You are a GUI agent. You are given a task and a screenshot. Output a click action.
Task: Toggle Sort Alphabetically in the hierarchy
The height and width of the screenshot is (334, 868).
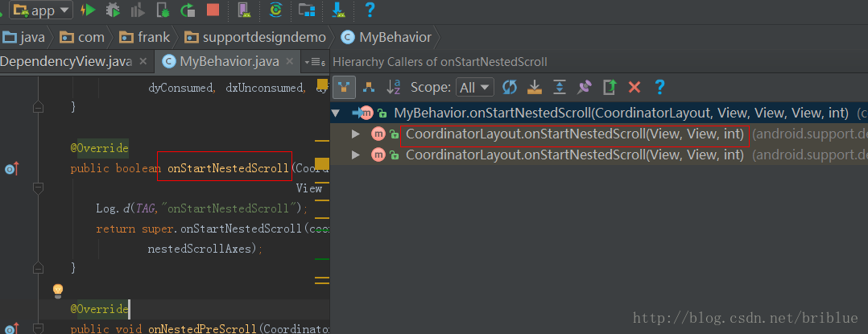pyautogui.click(x=394, y=87)
